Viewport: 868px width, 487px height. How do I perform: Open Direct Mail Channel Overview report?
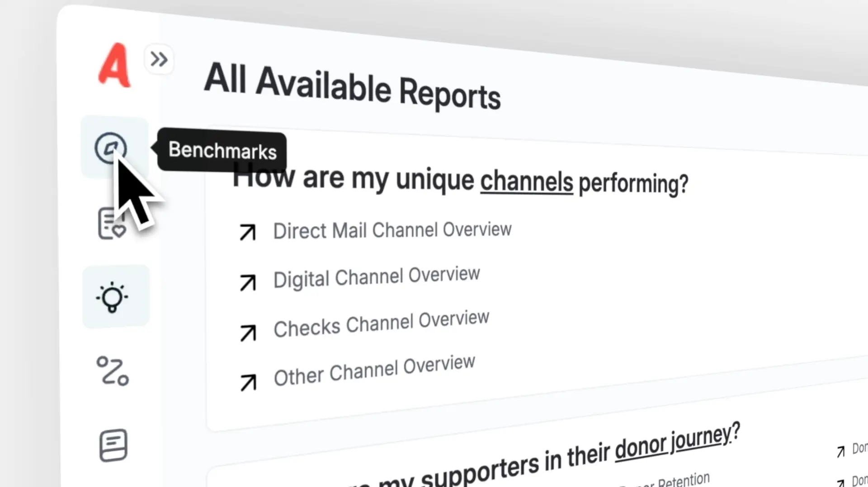(392, 230)
